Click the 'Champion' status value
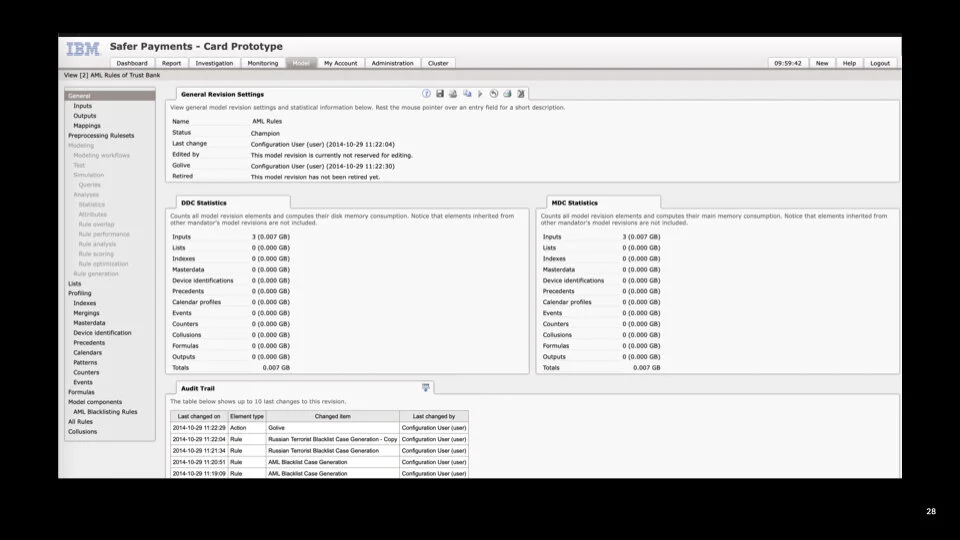The image size is (960, 540). coord(265,133)
